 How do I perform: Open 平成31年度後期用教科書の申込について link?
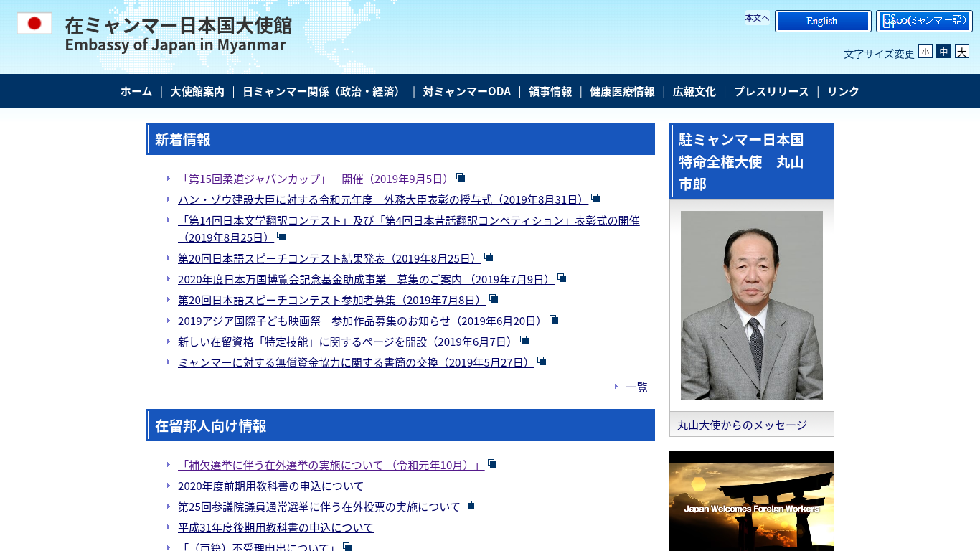[x=276, y=528]
